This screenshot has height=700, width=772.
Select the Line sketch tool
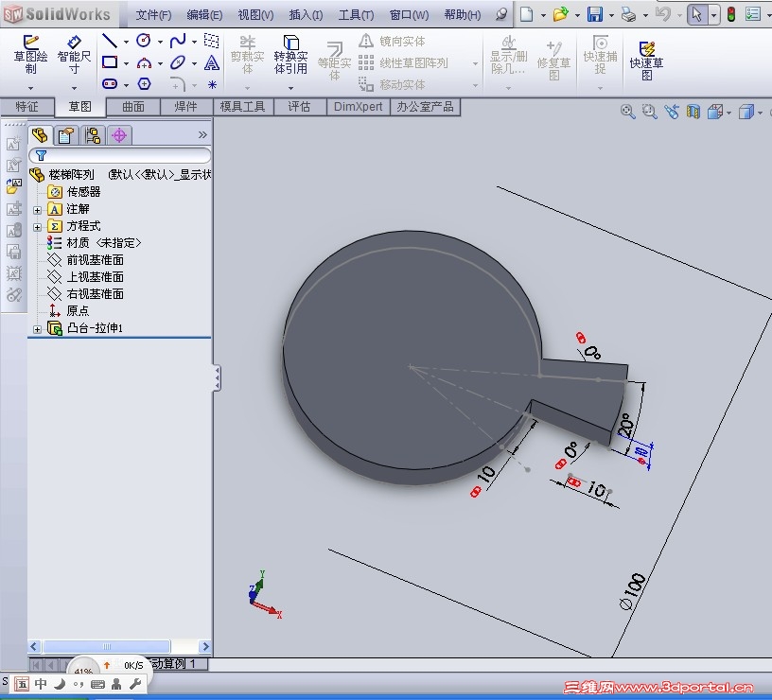tap(110, 41)
